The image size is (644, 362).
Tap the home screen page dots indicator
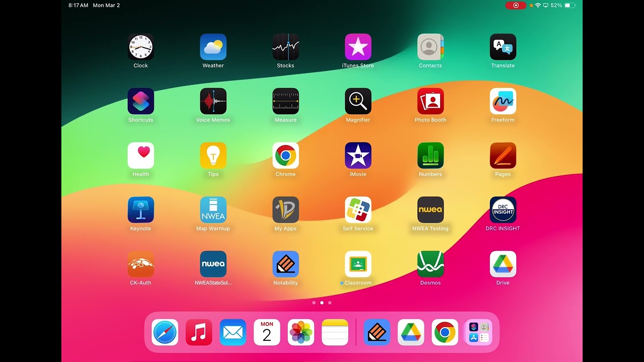point(322,303)
